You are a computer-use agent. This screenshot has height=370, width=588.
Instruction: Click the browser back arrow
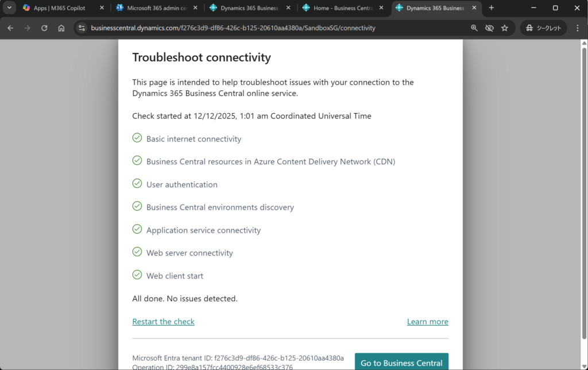point(10,28)
